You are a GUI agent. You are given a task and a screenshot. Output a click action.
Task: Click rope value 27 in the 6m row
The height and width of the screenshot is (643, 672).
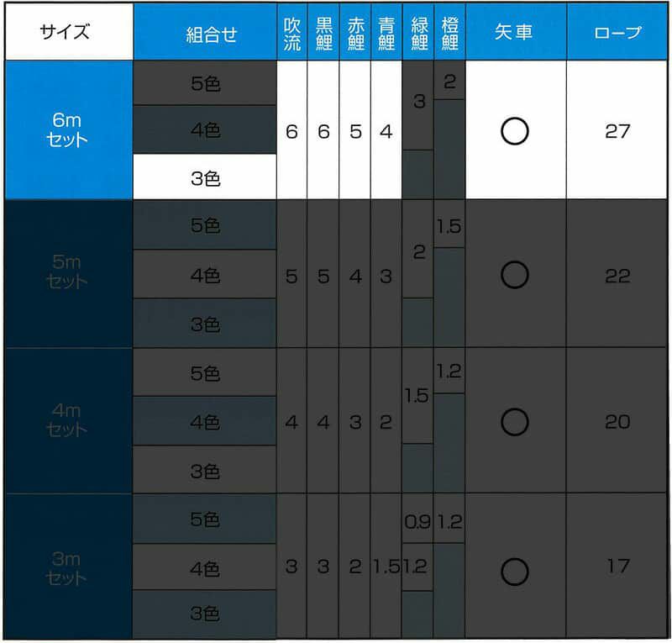tap(617, 131)
